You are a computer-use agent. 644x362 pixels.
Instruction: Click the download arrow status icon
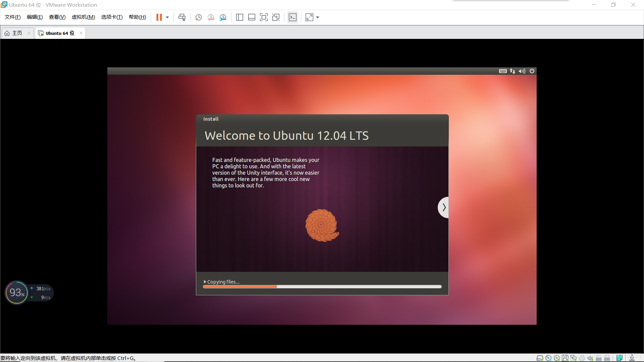632,358
